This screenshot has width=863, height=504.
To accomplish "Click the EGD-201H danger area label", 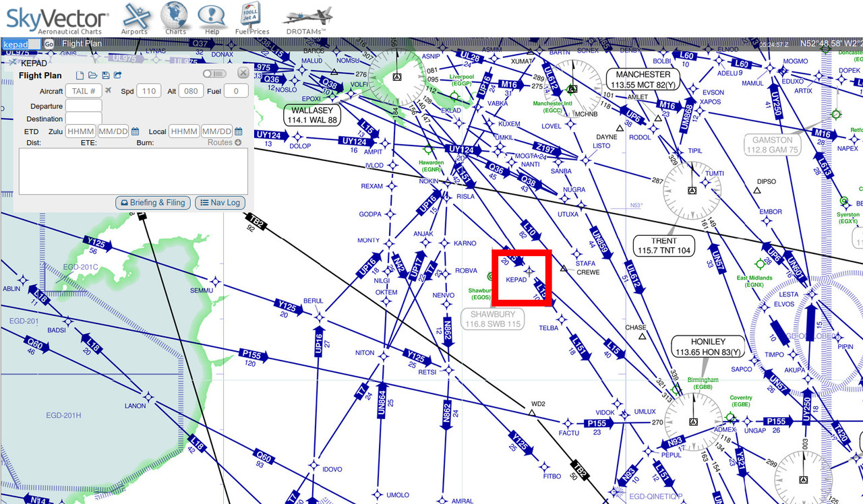I will [63, 416].
